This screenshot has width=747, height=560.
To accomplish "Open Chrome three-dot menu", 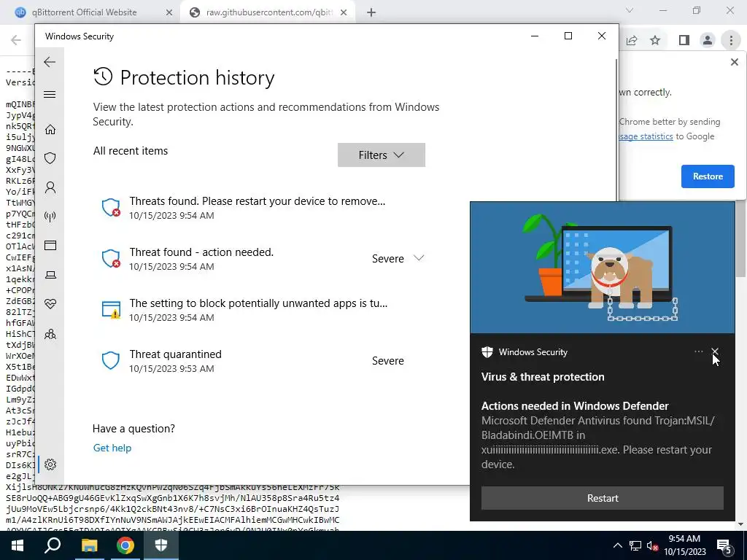I will [x=731, y=41].
